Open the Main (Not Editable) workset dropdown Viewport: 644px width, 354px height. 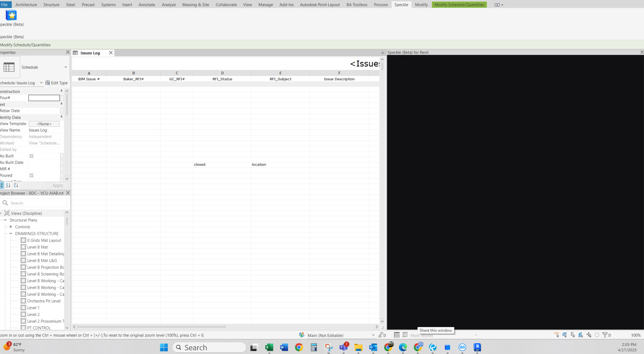point(373,335)
